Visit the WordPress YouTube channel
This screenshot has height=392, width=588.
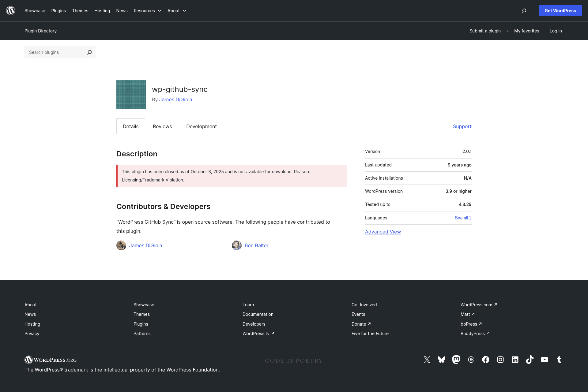pyautogui.click(x=545, y=360)
